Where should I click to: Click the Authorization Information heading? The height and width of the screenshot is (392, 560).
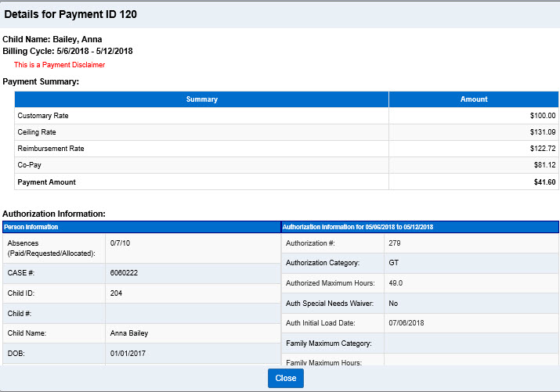[54, 214]
